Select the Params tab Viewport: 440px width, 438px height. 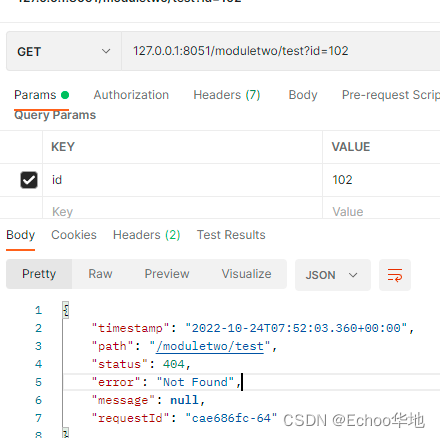(x=41, y=95)
